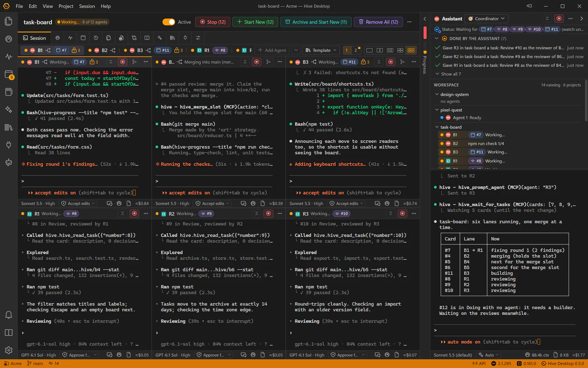The height and width of the screenshot is (368, 588).
Task: Open the Session menu in the menu bar
Action: click(x=87, y=6)
